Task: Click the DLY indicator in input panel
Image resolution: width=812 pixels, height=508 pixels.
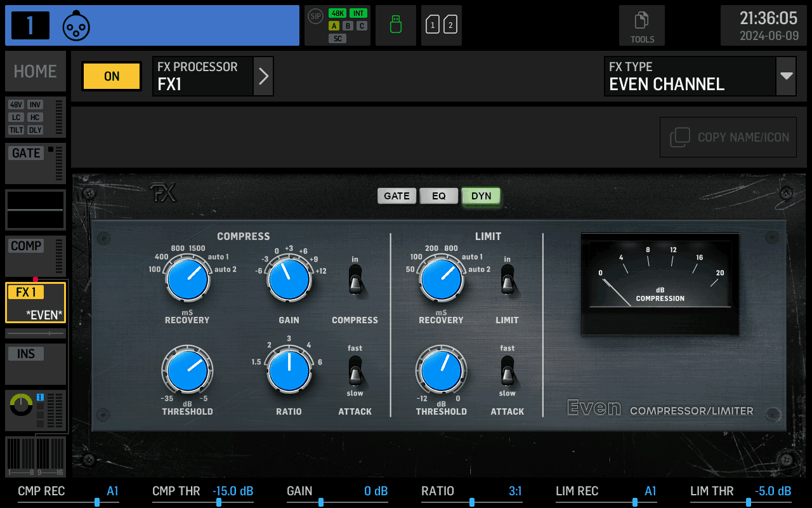Action: pos(35,130)
